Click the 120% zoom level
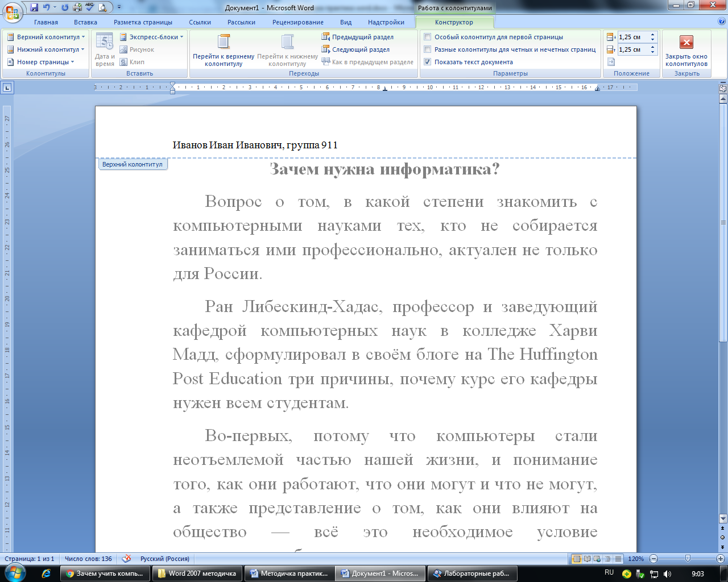Viewport: 728px width, 582px height. pos(636,559)
